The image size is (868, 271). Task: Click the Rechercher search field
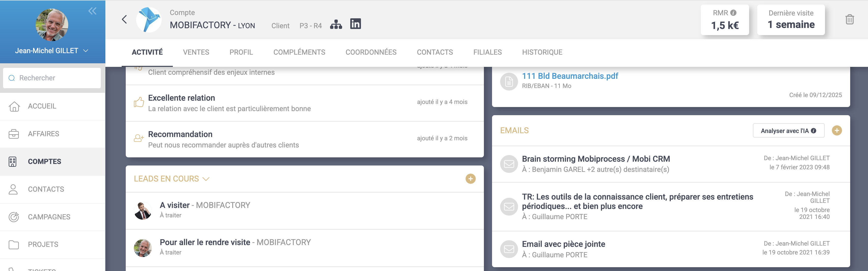coord(52,78)
